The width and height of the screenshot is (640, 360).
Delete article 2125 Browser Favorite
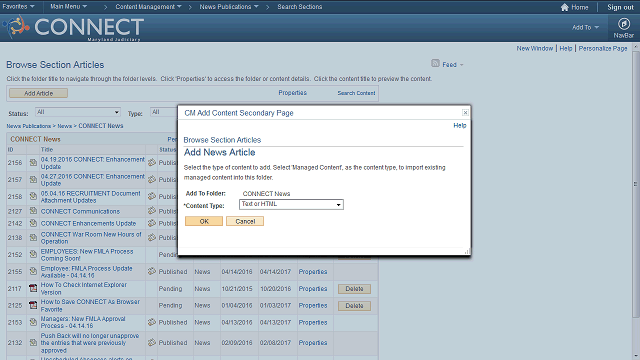click(x=354, y=306)
